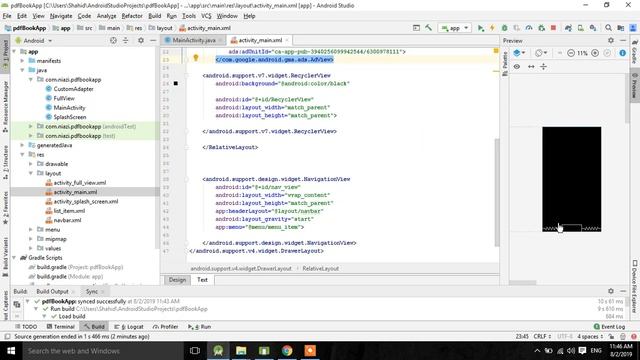
Task: Click the Apply Changes lightning icon
Action: pyautogui.click(x=492, y=28)
